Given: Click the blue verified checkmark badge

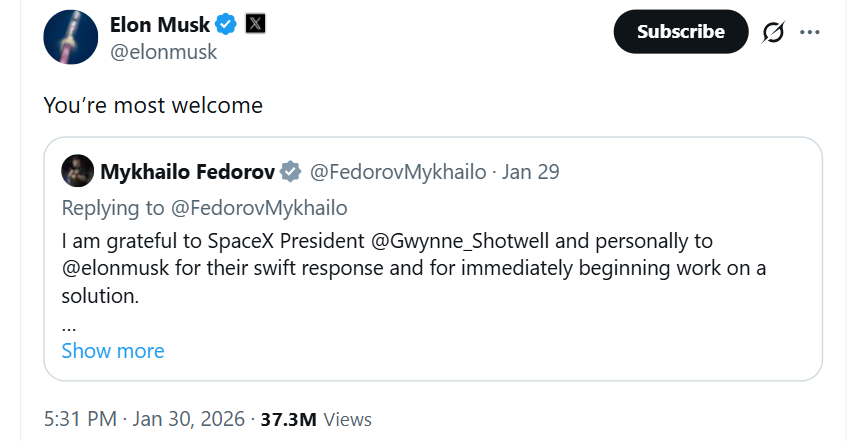Looking at the screenshot, I should [227, 24].
